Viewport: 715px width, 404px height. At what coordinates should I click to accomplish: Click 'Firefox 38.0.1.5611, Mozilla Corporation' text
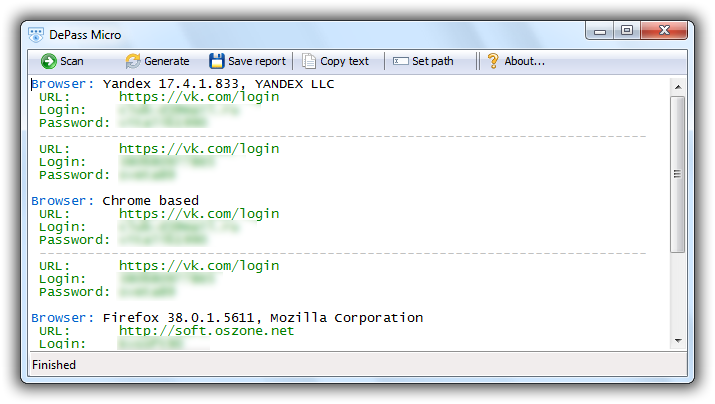263,318
